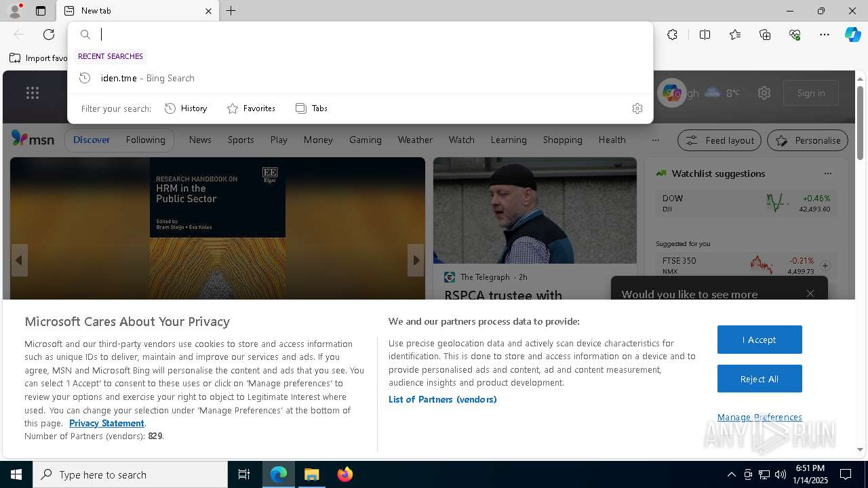Open the weather 8°C widget

(x=722, y=93)
